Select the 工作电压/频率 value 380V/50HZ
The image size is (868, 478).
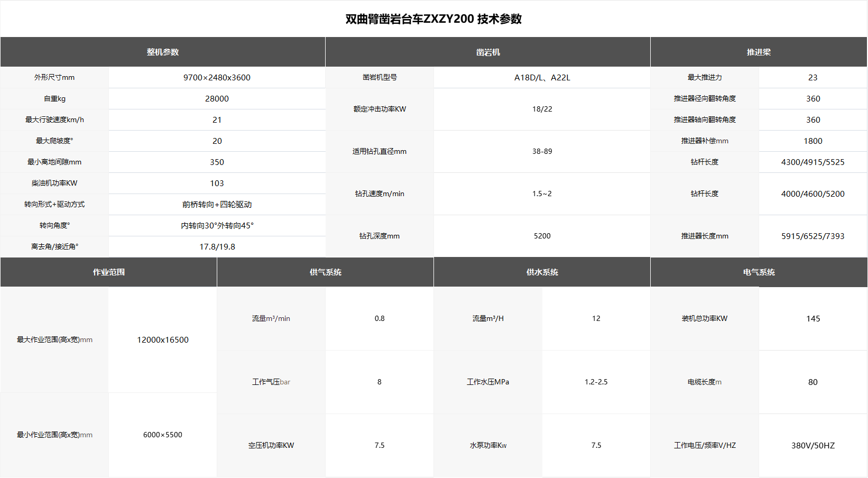[813, 445]
